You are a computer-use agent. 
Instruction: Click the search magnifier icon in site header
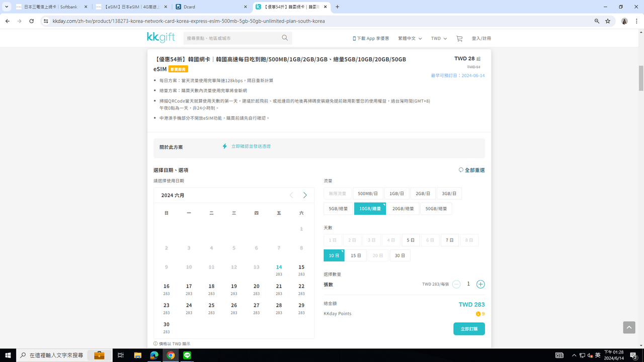coord(285,38)
